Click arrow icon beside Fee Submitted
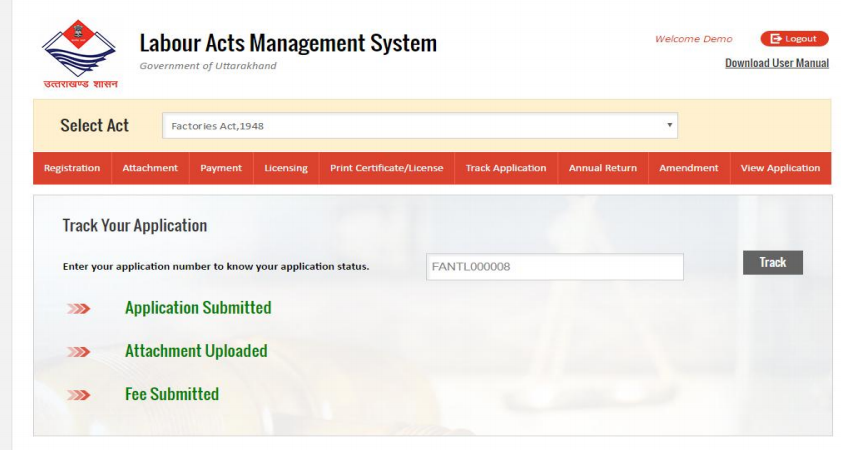The width and height of the screenshot is (841, 450). click(78, 395)
